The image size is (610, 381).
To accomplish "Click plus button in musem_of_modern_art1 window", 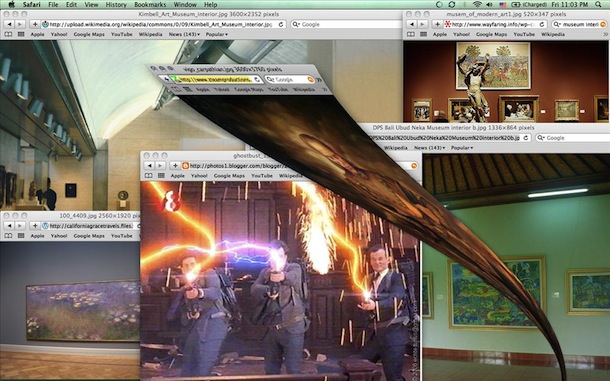I will (438, 24).
